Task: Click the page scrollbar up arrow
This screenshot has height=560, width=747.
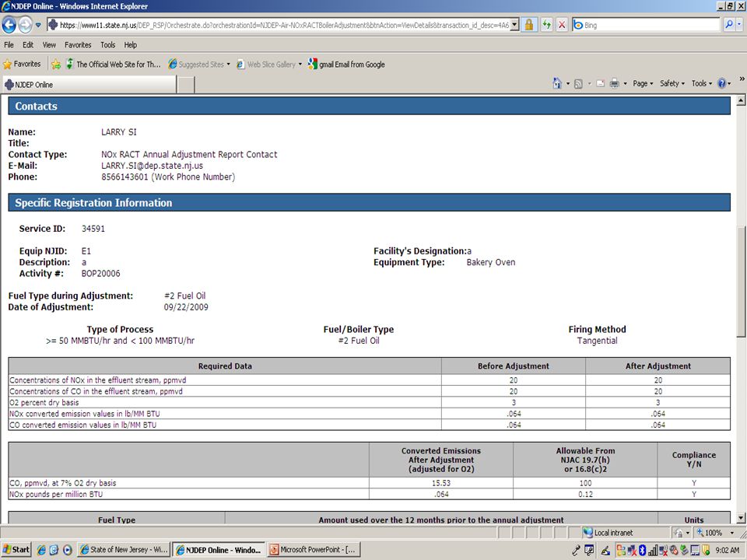Action: [x=741, y=100]
